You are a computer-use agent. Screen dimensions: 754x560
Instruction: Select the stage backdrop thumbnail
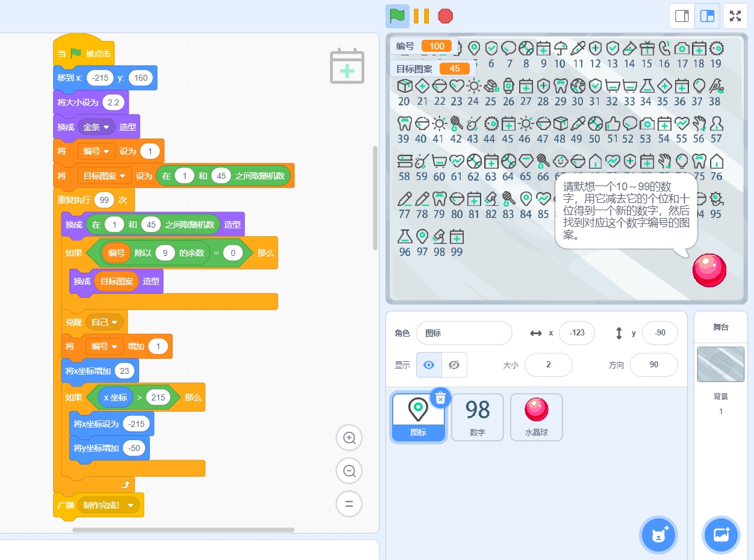tap(721, 364)
